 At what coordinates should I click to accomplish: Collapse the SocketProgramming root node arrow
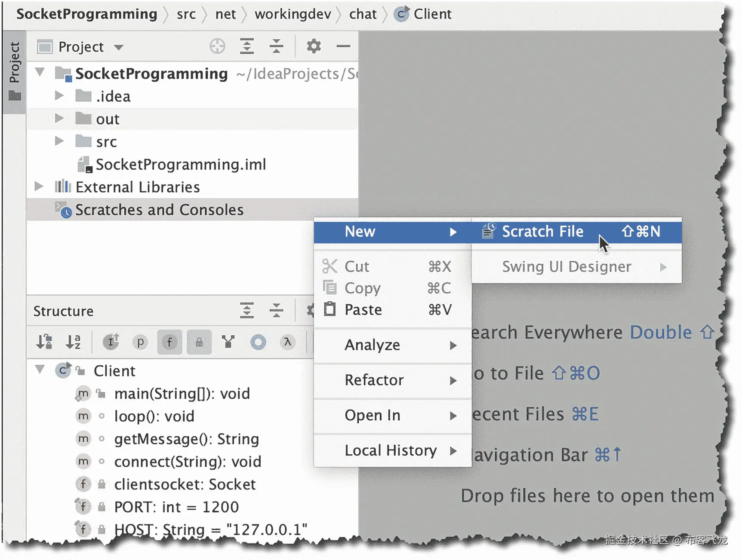tap(40, 72)
